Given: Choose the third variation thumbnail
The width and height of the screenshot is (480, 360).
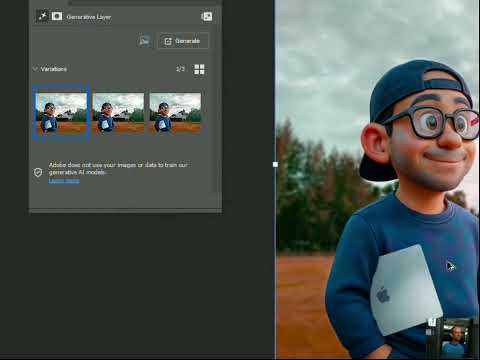Looking at the screenshot, I should tap(175, 113).
